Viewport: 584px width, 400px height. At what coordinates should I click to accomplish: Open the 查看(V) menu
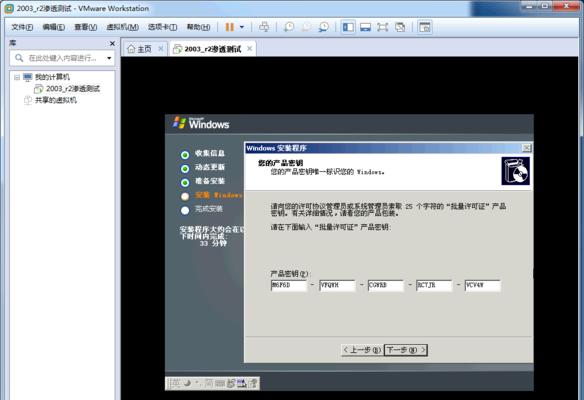[x=86, y=27]
